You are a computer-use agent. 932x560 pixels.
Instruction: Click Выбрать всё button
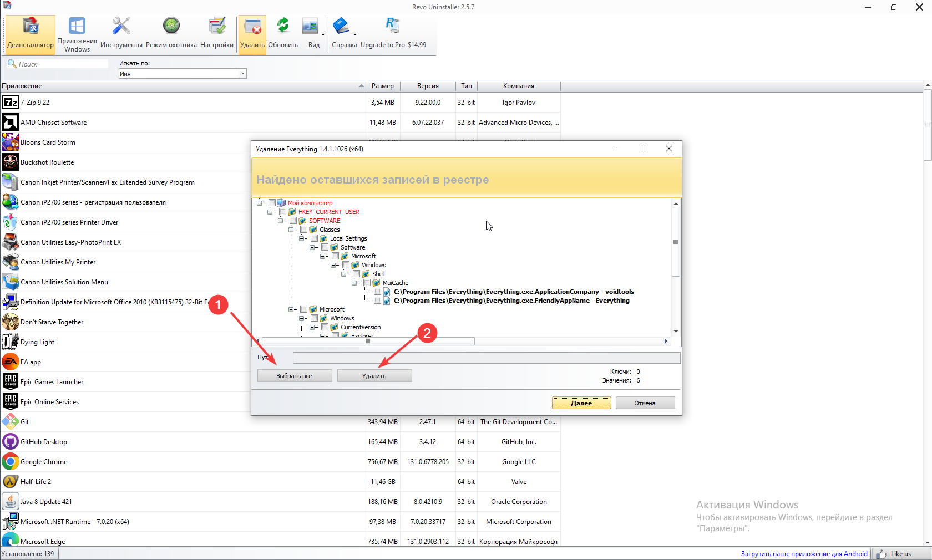coord(295,376)
